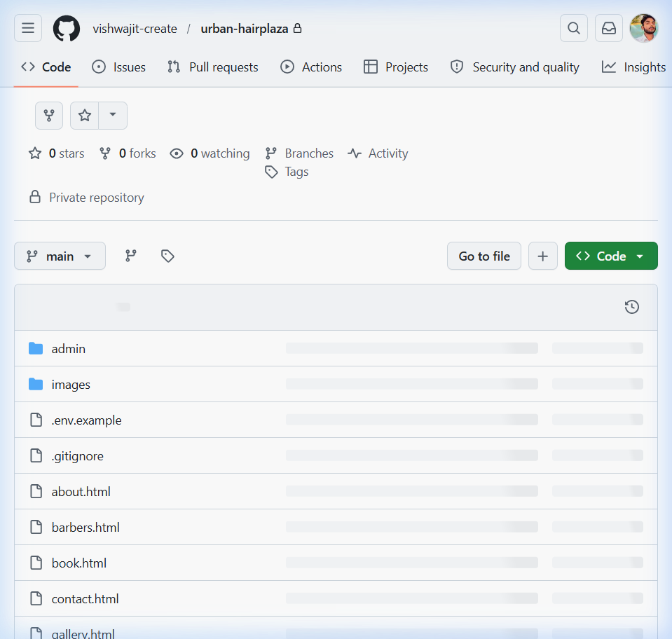The image size is (672, 639).
Task: Open the Insights tab
Action: (634, 67)
